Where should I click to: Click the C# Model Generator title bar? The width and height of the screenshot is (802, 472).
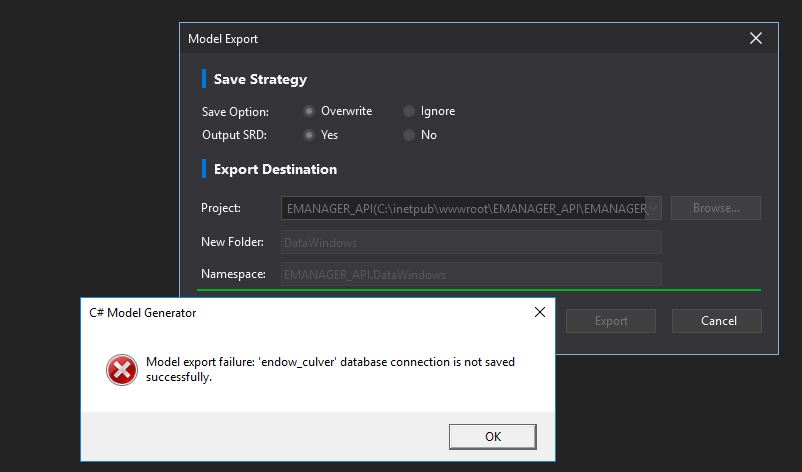click(300, 313)
